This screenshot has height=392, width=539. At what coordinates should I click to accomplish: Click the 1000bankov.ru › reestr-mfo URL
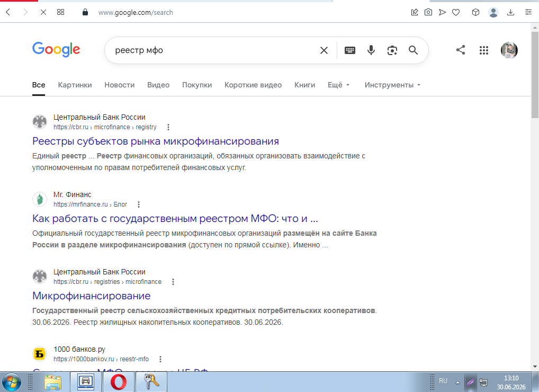click(x=101, y=359)
